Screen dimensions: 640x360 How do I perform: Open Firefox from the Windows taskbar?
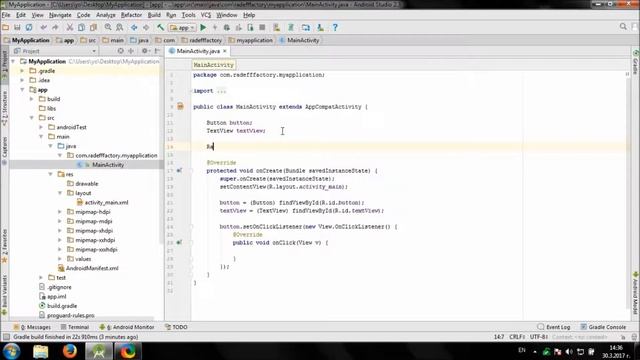tap(69, 351)
